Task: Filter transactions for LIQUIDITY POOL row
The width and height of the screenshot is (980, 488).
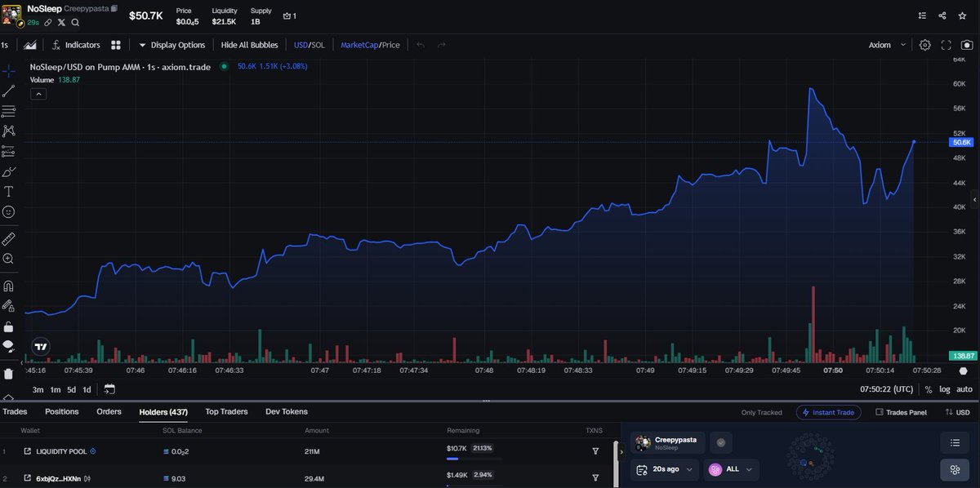Action: (595, 450)
